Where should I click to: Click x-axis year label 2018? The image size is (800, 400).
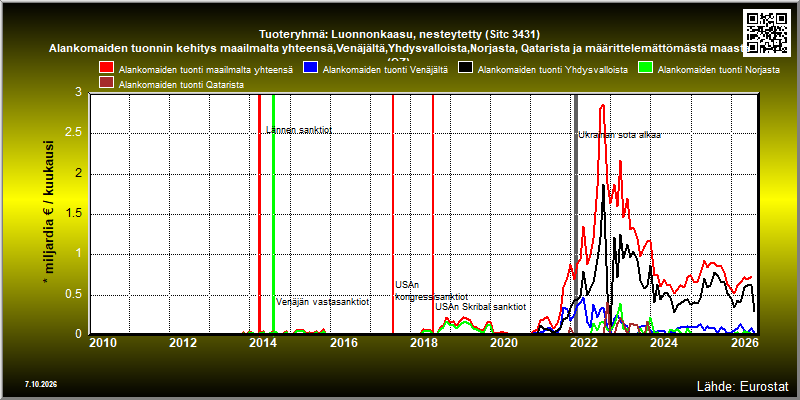pos(423,343)
